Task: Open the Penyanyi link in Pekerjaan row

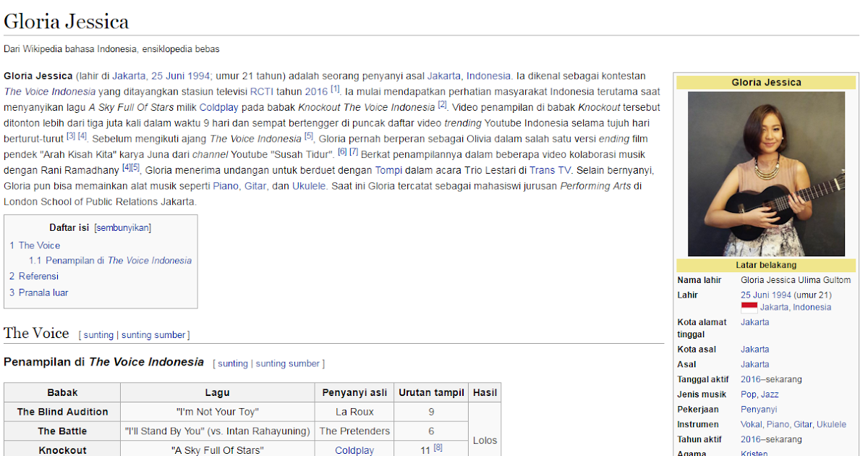Action: tap(759, 410)
